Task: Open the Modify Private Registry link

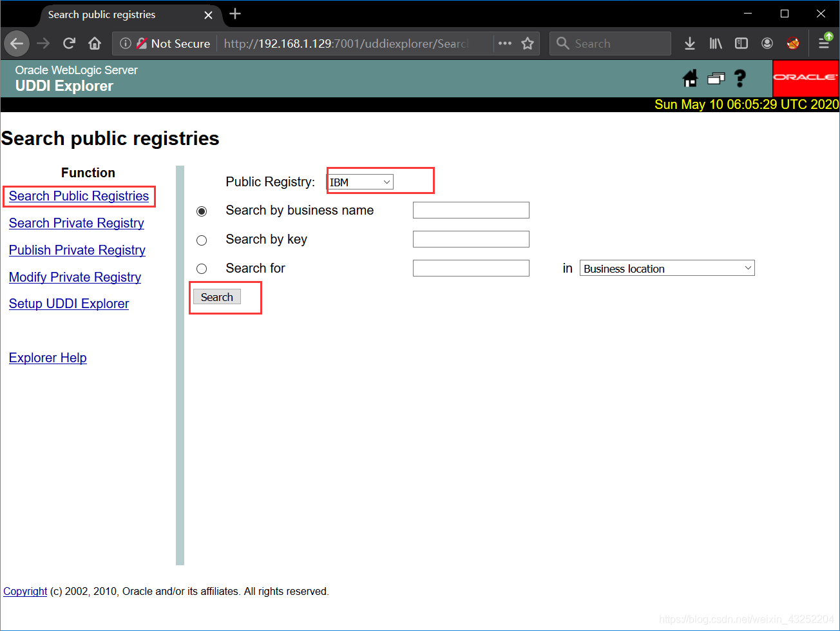Action: [x=75, y=277]
